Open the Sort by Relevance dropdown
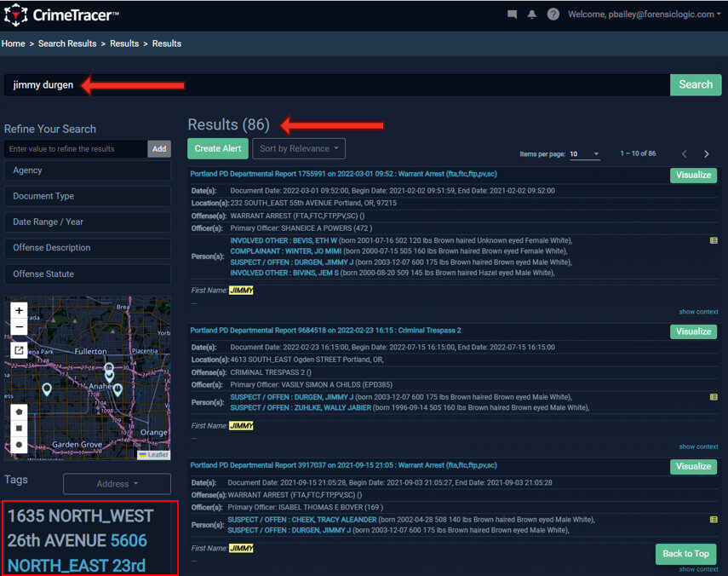This screenshot has width=728, height=576. 299,148
